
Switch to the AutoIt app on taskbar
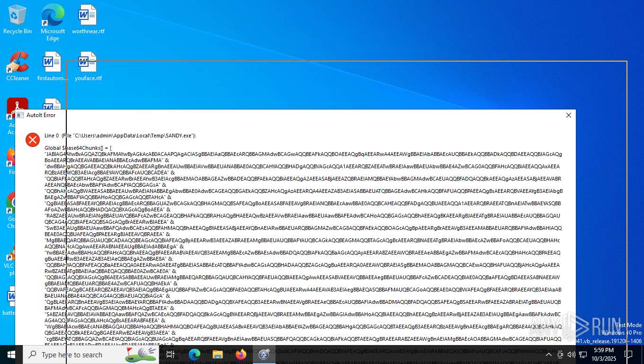[264, 355]
